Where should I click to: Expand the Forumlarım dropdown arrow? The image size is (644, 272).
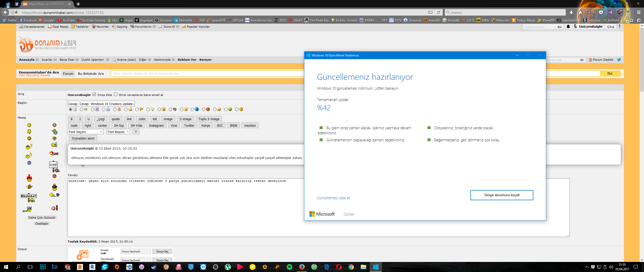[x=154, y=26]
